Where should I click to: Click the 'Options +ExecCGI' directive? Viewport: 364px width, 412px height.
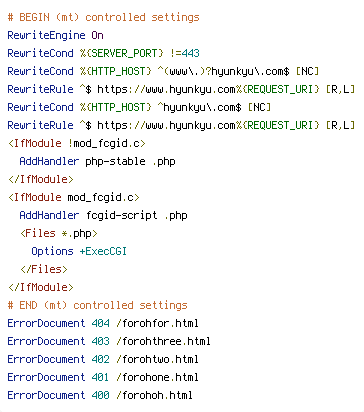(x=79, y=251)
